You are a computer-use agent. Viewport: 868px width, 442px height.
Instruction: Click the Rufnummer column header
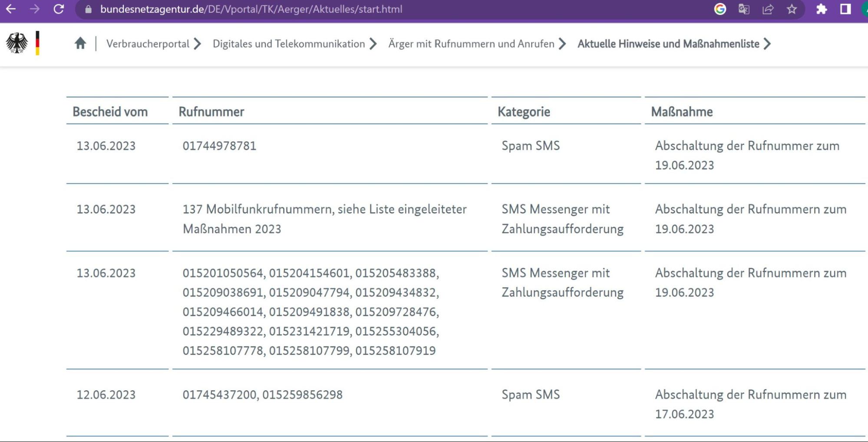pos(211,112)
